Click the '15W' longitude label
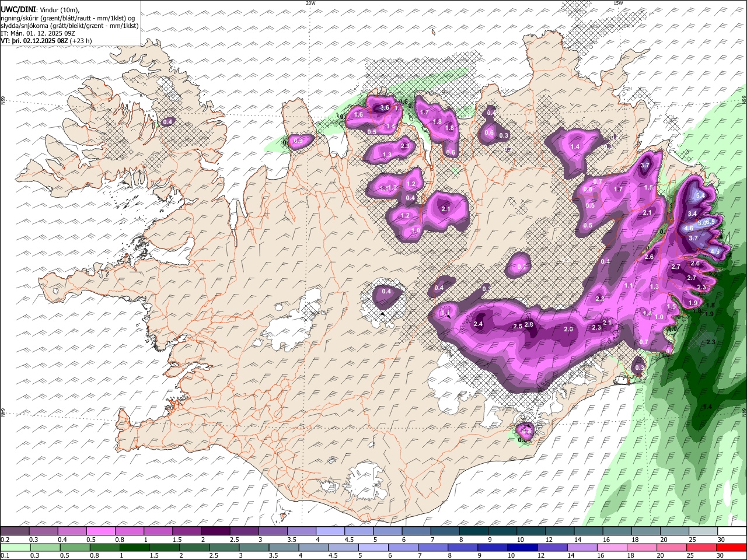747x560 pixels. point(618,3)
